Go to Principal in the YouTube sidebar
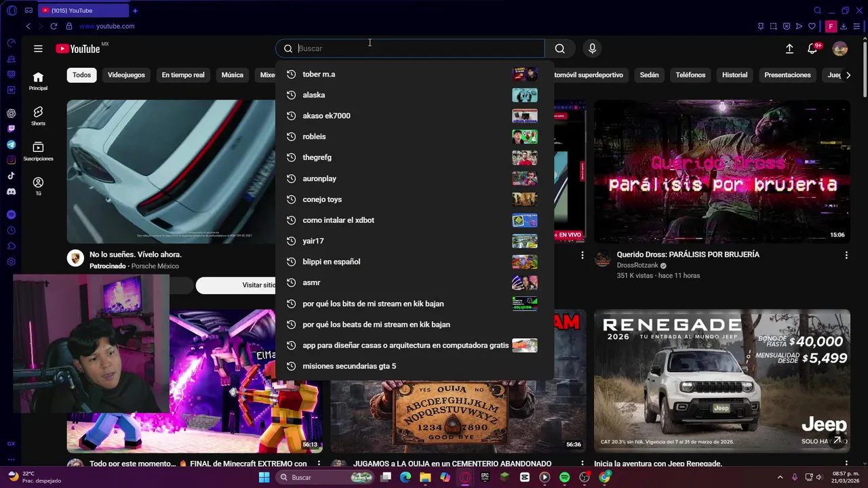This screenshot has height=488, width=868. (38, 81)
